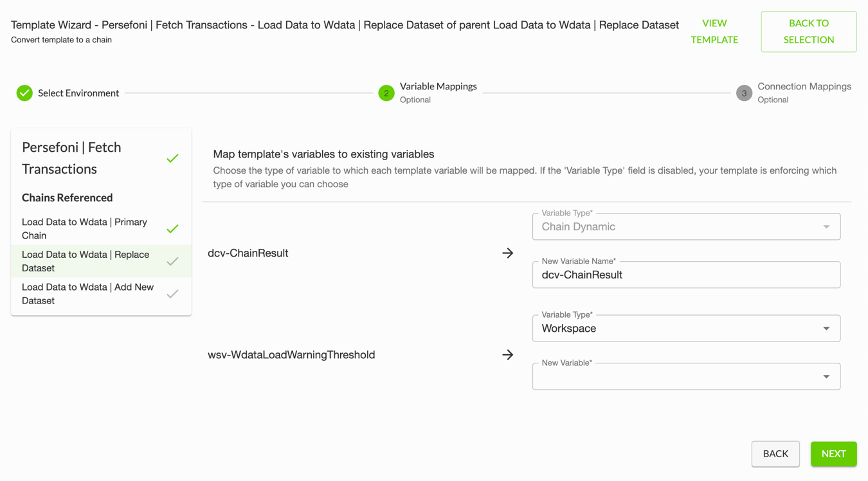Click the caret on New Variable dropdown
The width and height of the screenshot is (868, 481).
point(827,377)
